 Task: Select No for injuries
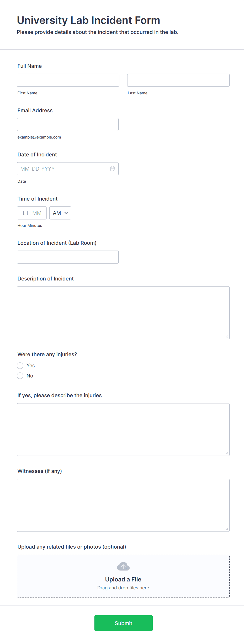(20, 376)
